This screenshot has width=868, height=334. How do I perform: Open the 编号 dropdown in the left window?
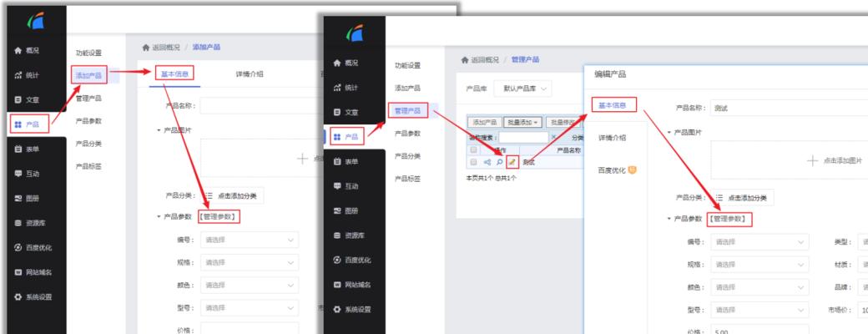[x=249, y=240]
